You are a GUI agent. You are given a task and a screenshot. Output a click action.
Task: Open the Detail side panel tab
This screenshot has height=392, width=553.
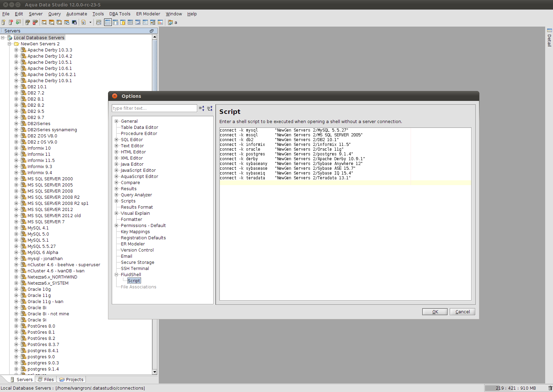[549, 38]
